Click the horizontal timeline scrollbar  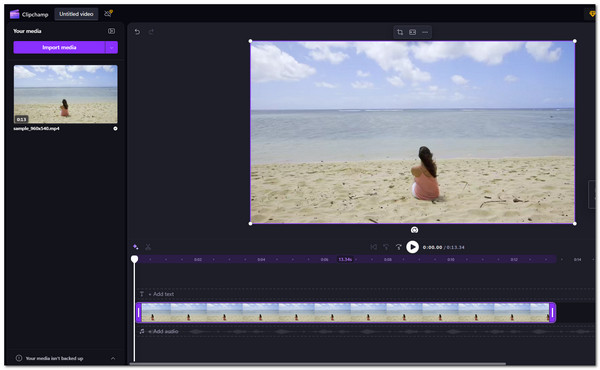[318, 364]
